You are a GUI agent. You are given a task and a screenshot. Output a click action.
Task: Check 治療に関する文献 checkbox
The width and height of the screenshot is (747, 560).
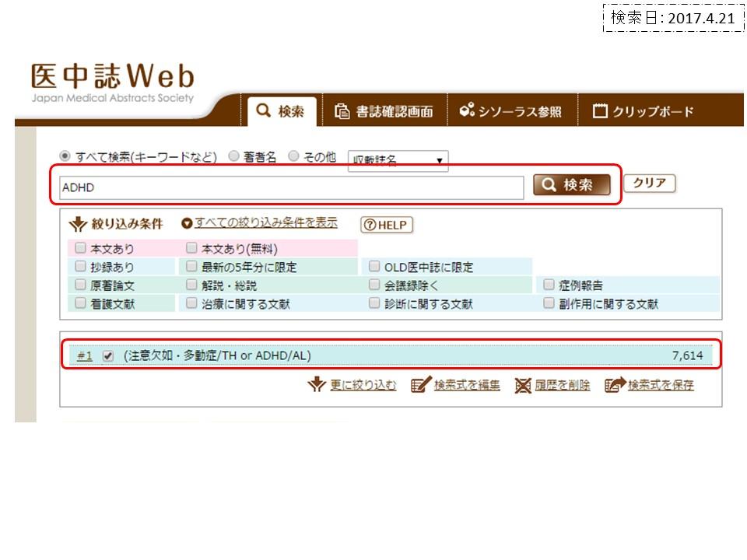coord(191,303)
